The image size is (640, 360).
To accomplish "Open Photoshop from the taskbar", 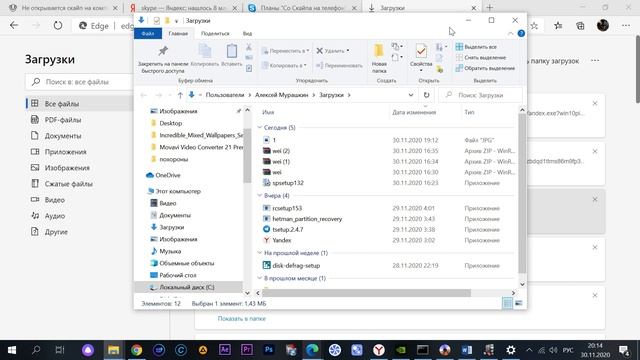I will click(269, 350).
